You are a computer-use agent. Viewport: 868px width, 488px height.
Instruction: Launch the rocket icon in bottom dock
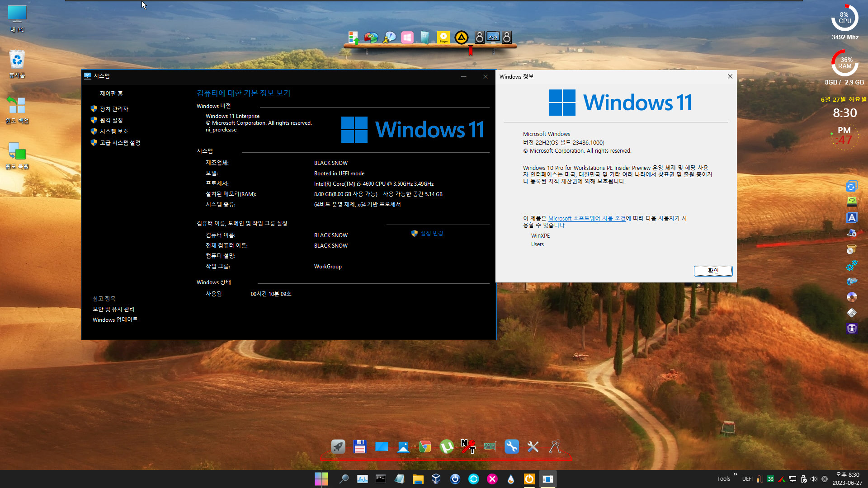click(338, 446)
